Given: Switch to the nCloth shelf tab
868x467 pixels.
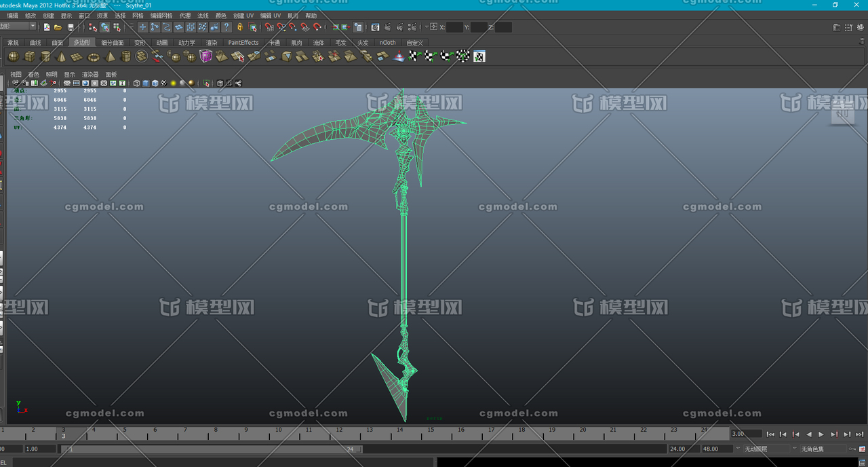Looking at the screenshot, I should pos(387,43).
